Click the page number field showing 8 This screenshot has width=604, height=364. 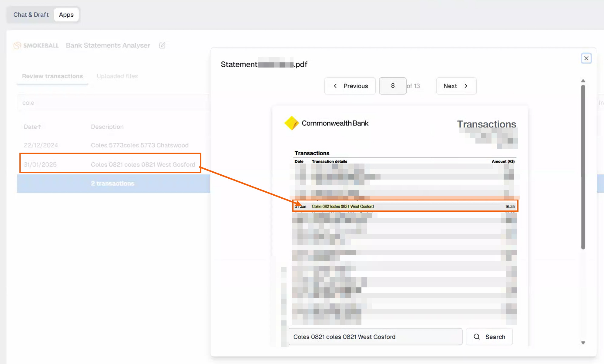(x=393, y=86)
